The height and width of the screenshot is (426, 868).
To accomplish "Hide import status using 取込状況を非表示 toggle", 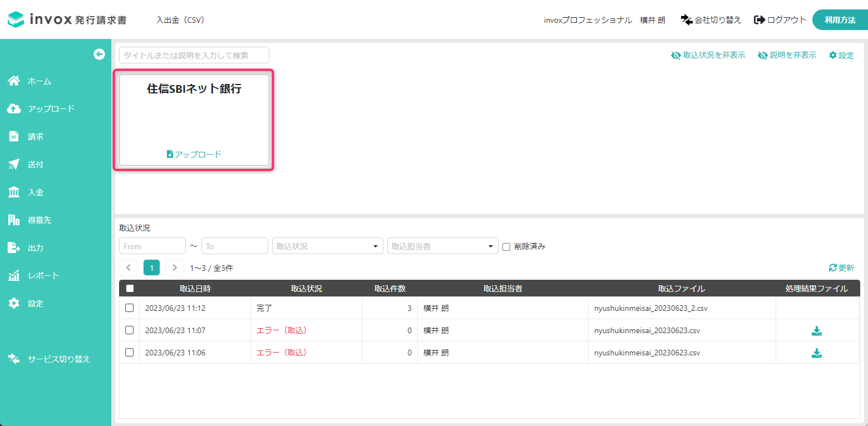I will (708, 55).
